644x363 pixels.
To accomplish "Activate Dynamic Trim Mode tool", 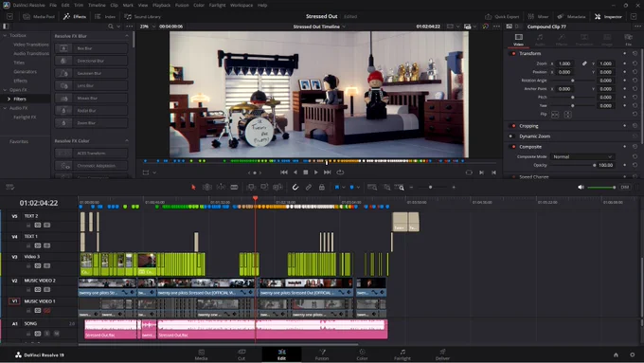I will click(x=221, y=187).
